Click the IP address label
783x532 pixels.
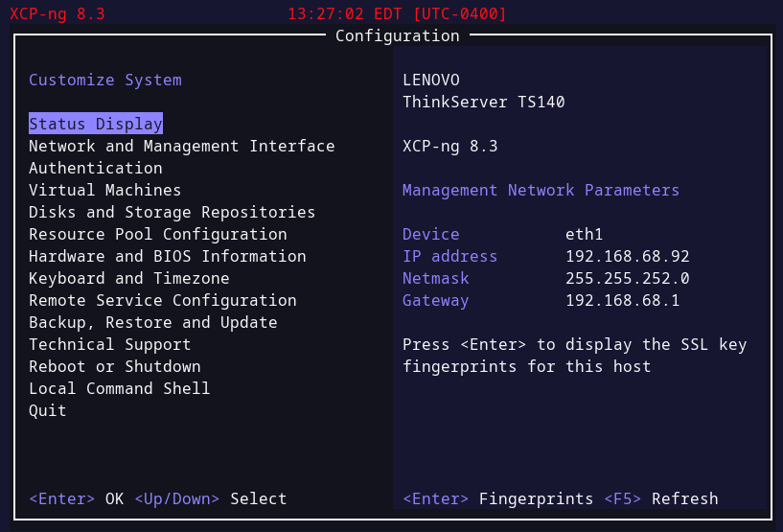click(449, 256)
